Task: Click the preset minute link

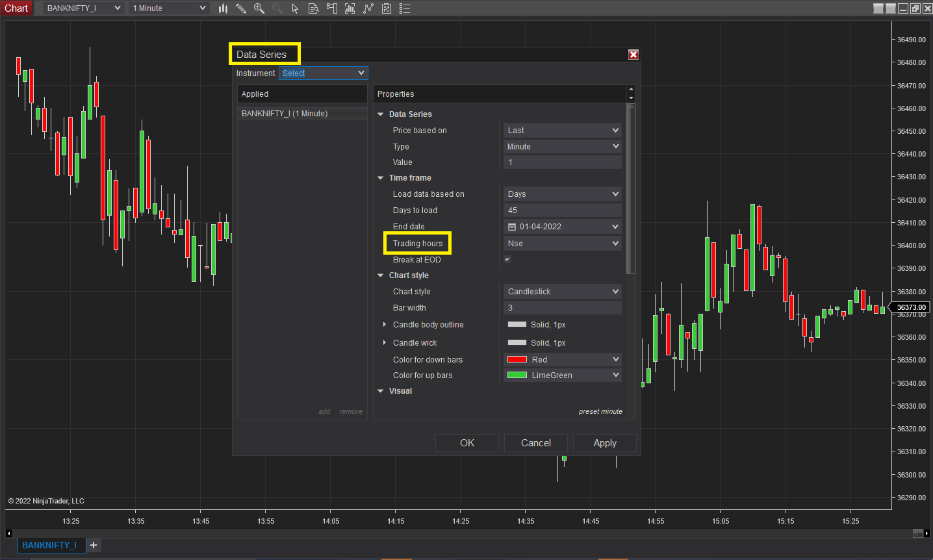Action: pos(600,411)
